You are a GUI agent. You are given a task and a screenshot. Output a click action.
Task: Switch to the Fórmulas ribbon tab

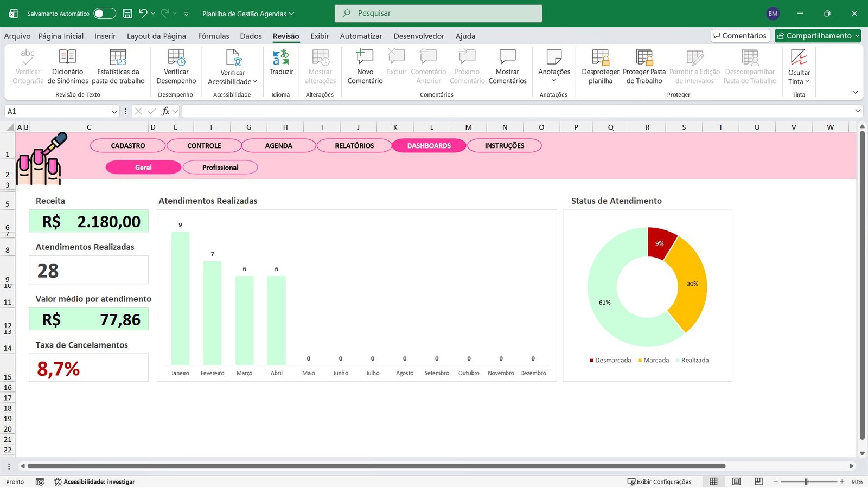(213, 36)
